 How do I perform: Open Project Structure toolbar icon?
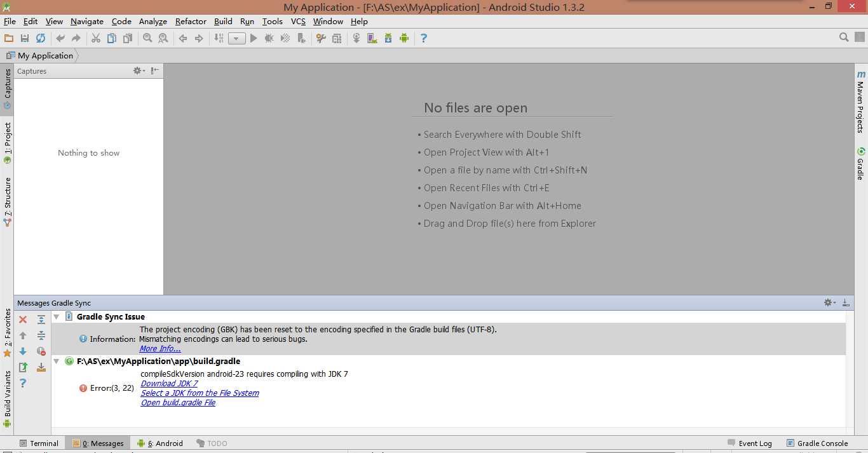coord(337,38)
